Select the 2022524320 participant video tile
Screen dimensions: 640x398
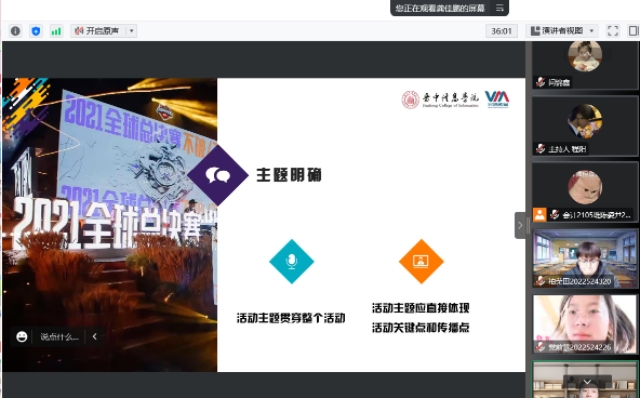click(x=585, y=258)
